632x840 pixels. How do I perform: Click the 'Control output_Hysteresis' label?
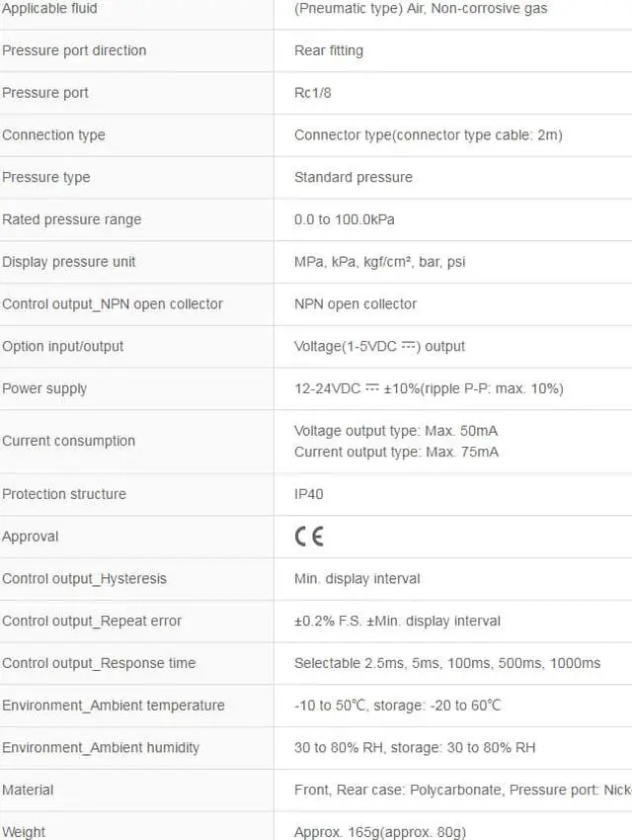pyautogui.click(x=84, y=579)
